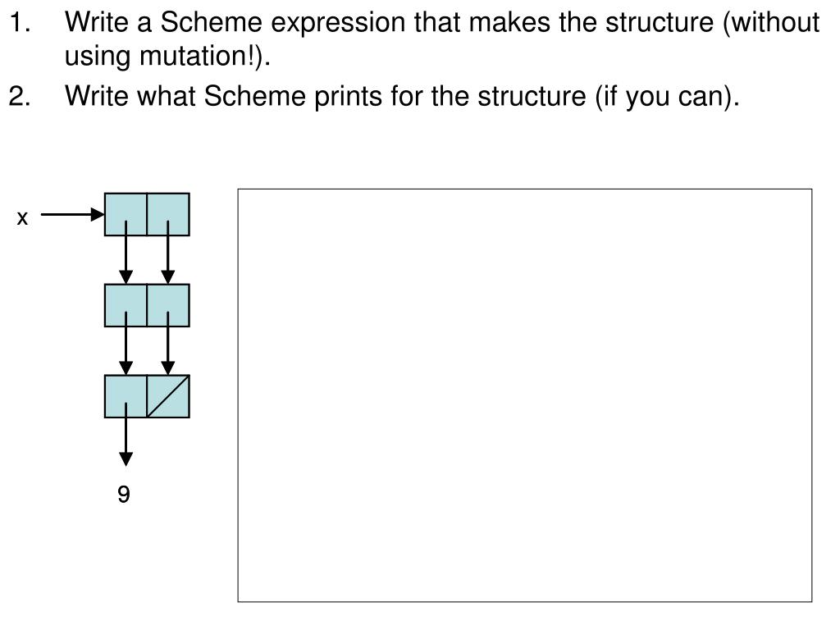Click the large empty answer box
Viewport: 840px width, 630px height.
[525, 395]
